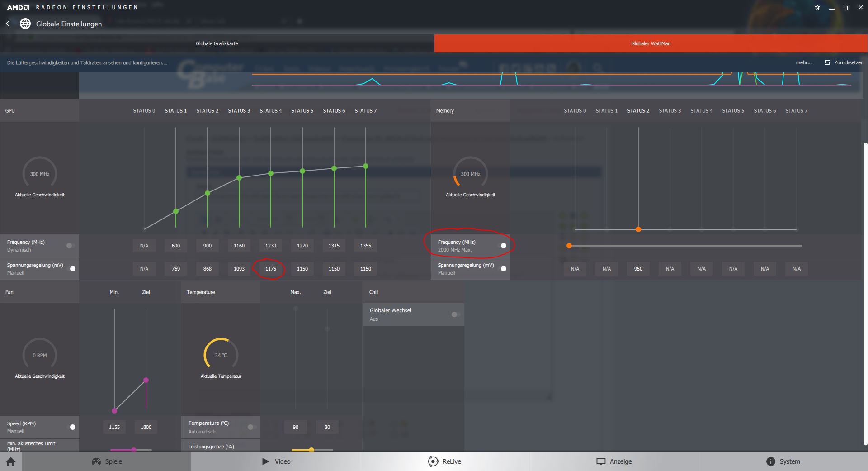Go to the home screen via house icon
The width and height of the screenshot is (868, 471).
[x=11, y=461]
